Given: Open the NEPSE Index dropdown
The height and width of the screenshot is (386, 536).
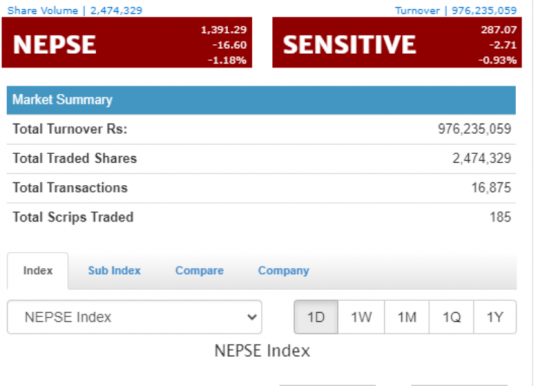Looking at the screenshot, I should 134,317.
